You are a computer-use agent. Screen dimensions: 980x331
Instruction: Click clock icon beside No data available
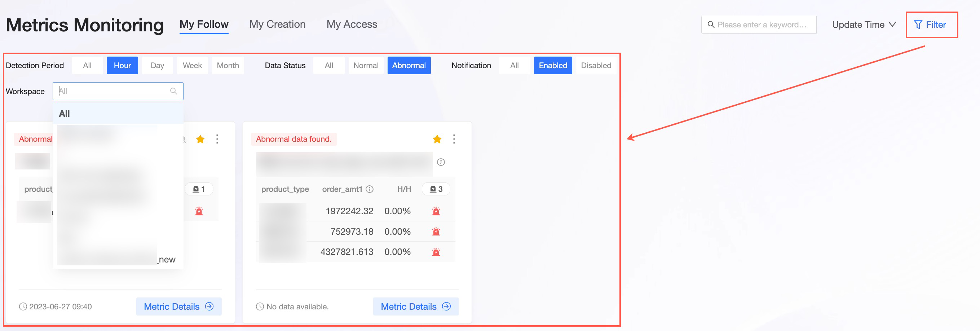(260, 306)
